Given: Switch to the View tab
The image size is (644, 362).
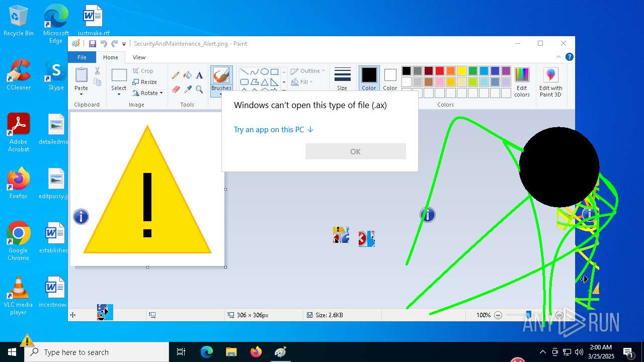Looking at the screenshot, I should 139,57.
